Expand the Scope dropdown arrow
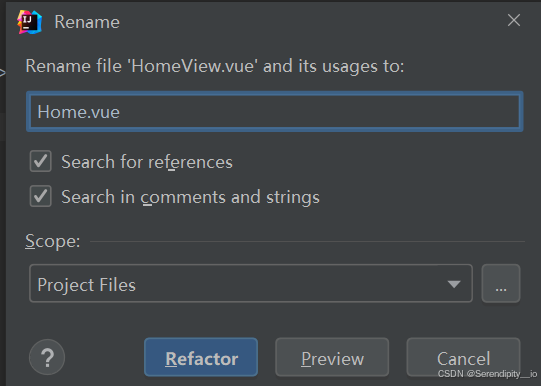 [454, 284]
